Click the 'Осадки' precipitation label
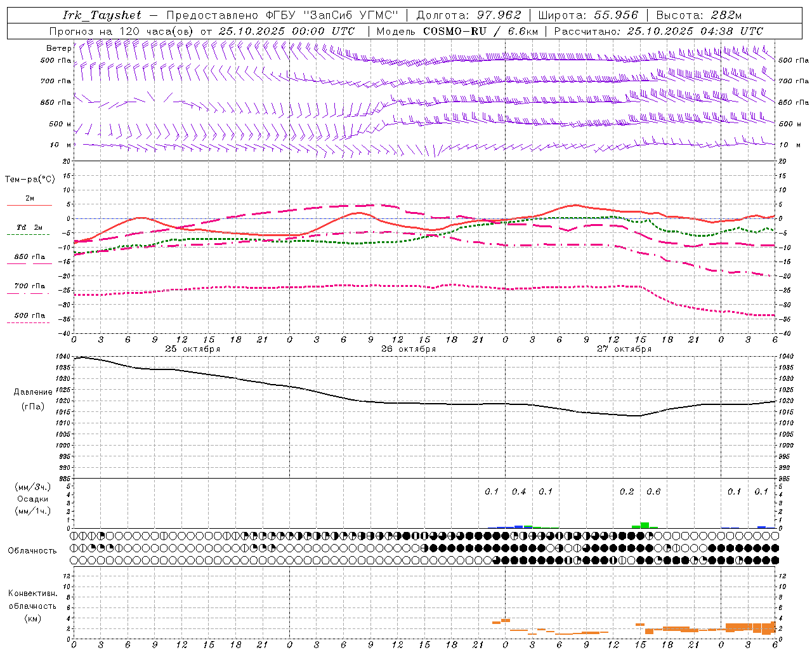This screenshot has height=650, width=812. 33,499
